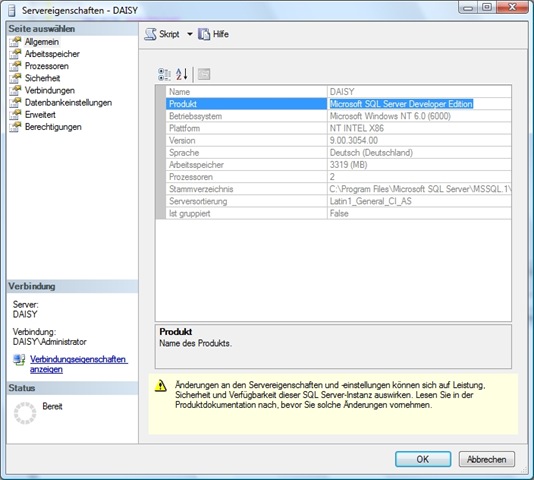Select the Name property row
The image size is (534, 480).
click(x=339, y=92)
